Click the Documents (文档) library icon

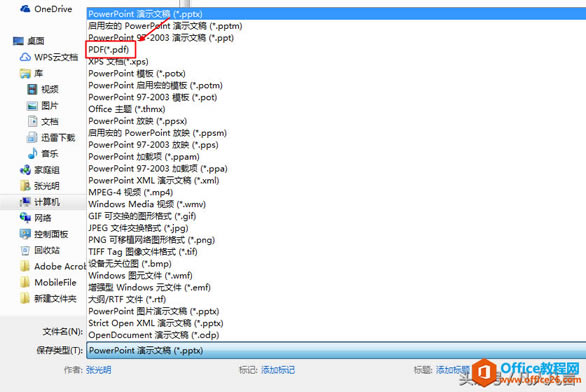coord(33,121)
